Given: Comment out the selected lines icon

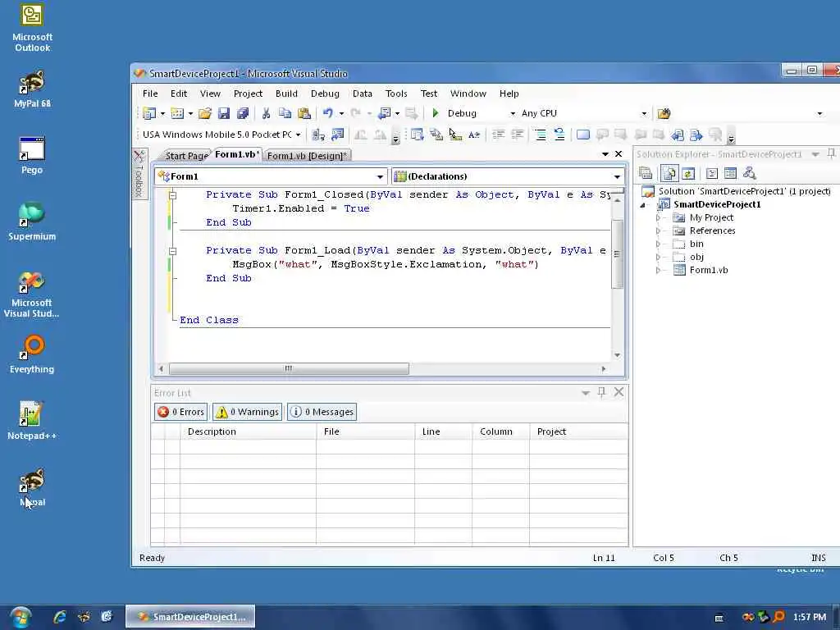Looking at the screenshot, I should [x=541, y=135].
